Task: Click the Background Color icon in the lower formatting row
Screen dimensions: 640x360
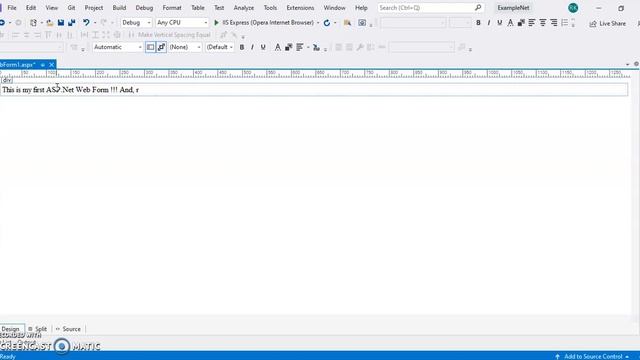Action: (289, 47)
